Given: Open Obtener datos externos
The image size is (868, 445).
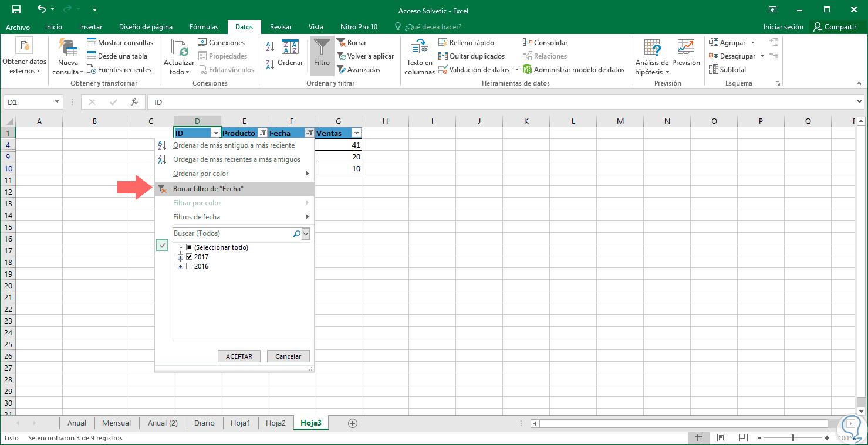Looking at the screenshot, I should (x=24, y=56).
